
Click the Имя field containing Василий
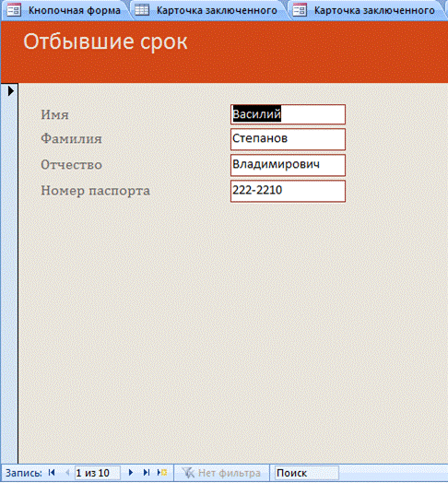tap(288, 114)
